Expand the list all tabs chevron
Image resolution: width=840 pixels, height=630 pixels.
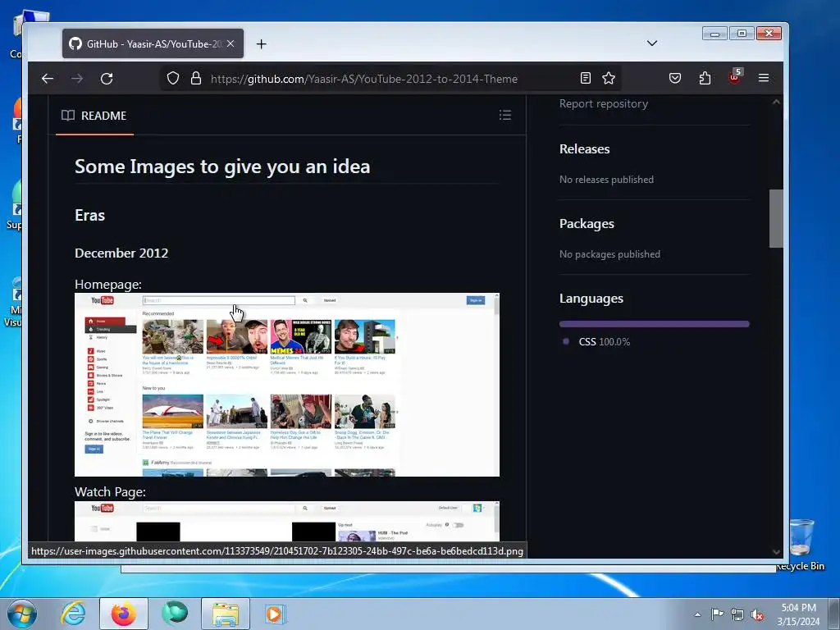[652, 43]
